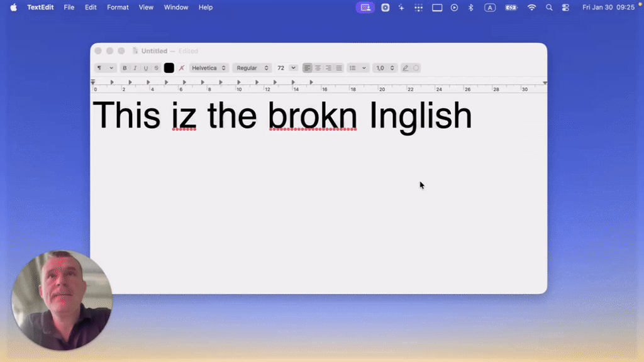Screen dimensions: 644x362
Task: Open the black text color swatch
Action: pyautogui.click(x=169, y=68)
